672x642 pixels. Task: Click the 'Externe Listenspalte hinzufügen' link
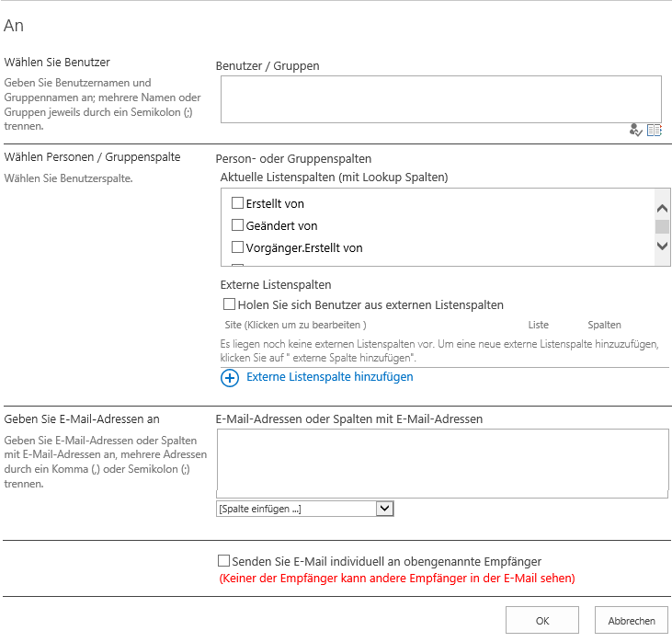click(x=330, y=377)
